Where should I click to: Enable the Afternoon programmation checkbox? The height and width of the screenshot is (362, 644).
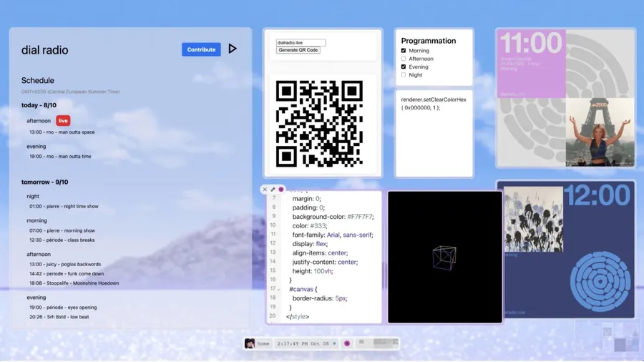point(404,59)
